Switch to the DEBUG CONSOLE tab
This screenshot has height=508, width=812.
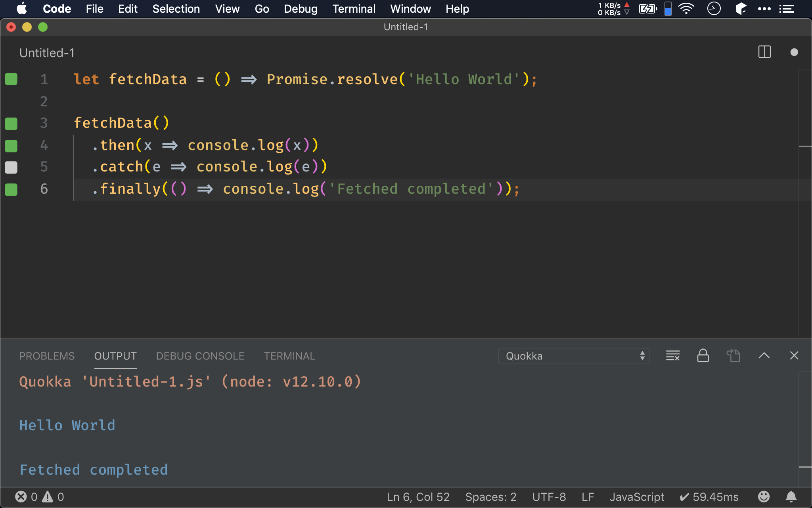pos(200,356)
